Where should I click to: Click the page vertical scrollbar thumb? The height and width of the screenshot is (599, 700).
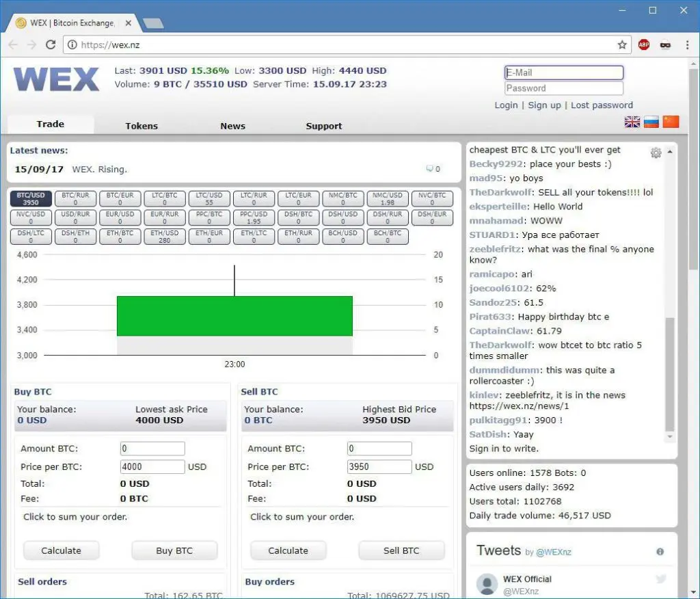point(693,170)
